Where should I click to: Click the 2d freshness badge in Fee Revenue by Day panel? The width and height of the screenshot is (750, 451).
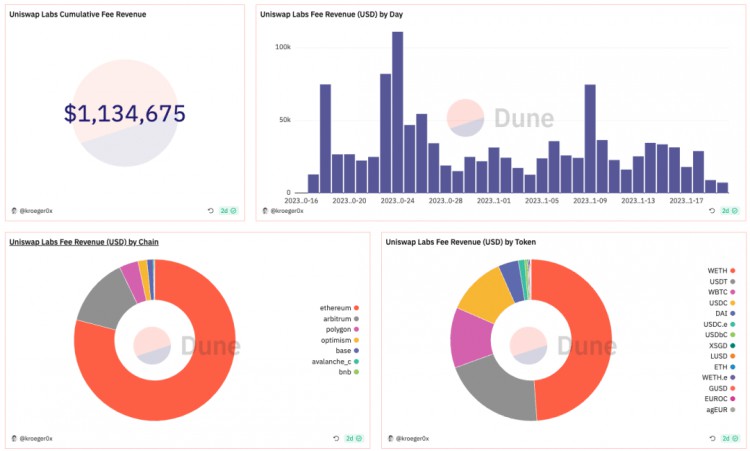point(730,210)
